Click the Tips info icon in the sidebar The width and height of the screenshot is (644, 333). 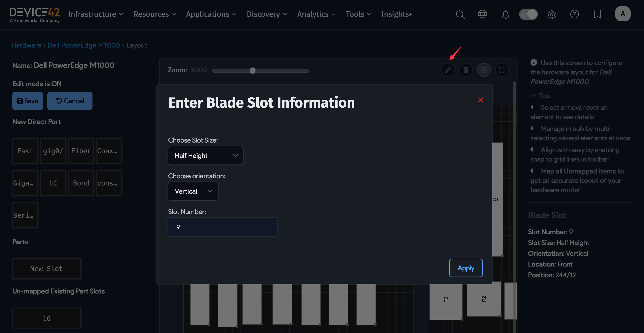(534, 62)
